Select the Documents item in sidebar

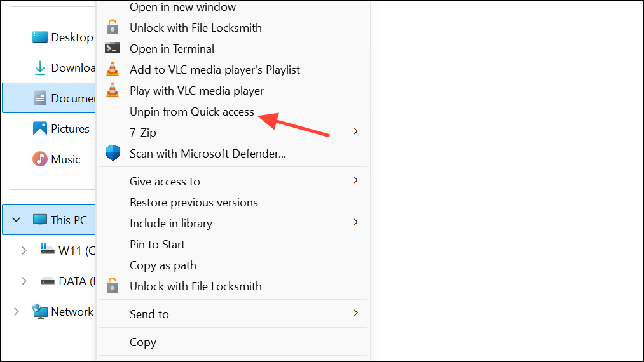(x=50, y=98)
